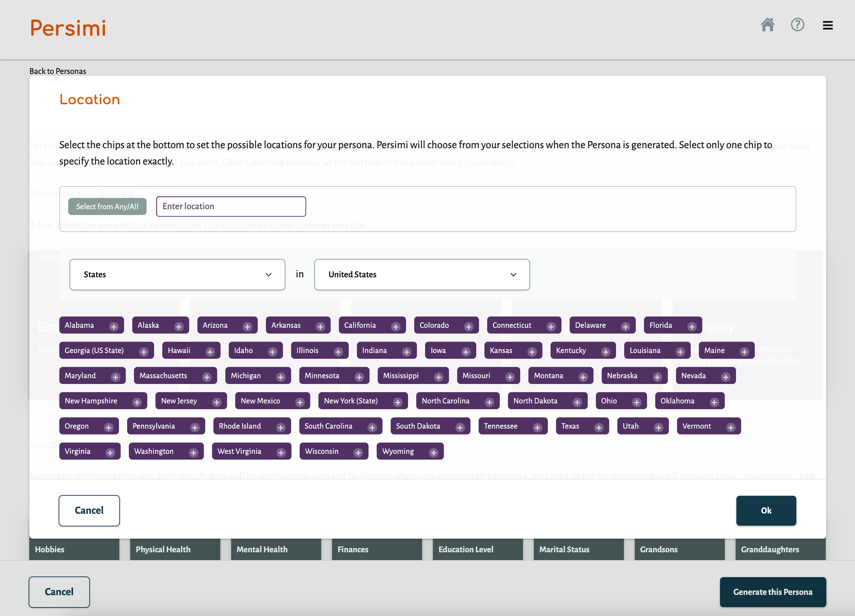Cancel the Location dialog
Viewport: 855px width, 616px height.
(x=89, y=510)
